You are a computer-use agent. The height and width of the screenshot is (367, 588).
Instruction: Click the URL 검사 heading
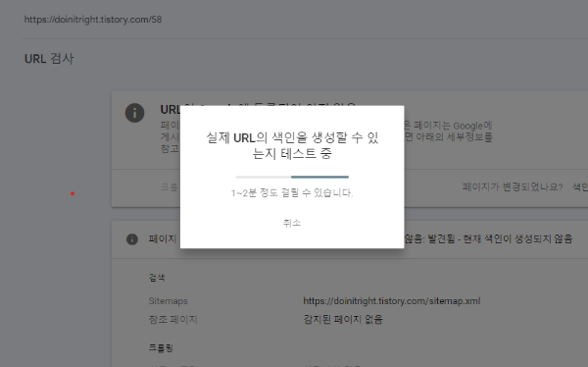point(49,59)
